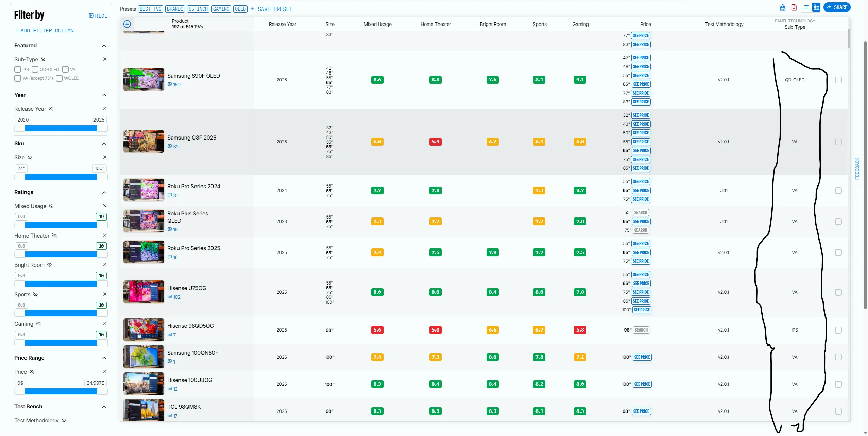Apply the 65-INCH preset
This screenshot has width=868, height=436.
pos(198,9)
